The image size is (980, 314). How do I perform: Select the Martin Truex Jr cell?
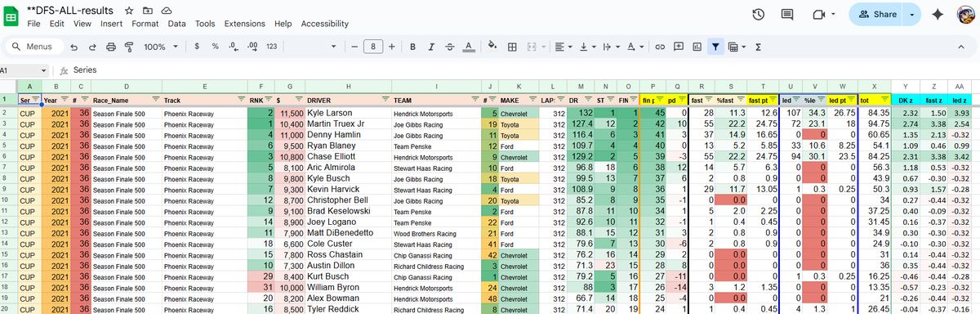point(349,123)
